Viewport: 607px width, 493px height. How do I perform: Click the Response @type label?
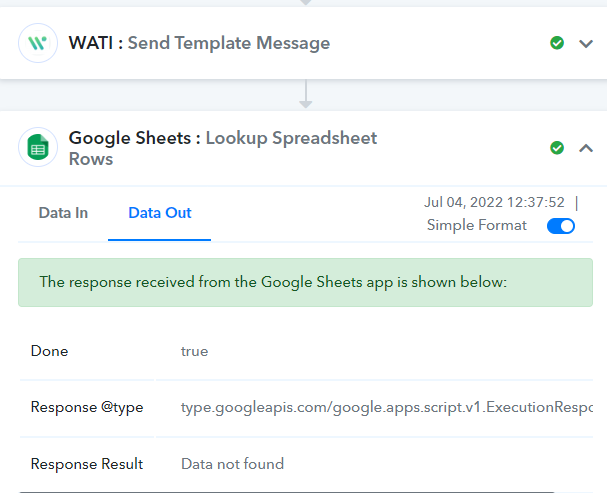87,407
